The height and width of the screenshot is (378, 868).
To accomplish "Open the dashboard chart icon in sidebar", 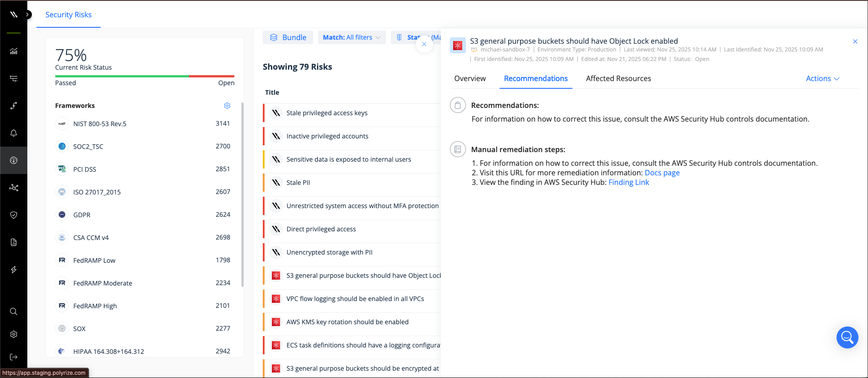I will 14,51.
